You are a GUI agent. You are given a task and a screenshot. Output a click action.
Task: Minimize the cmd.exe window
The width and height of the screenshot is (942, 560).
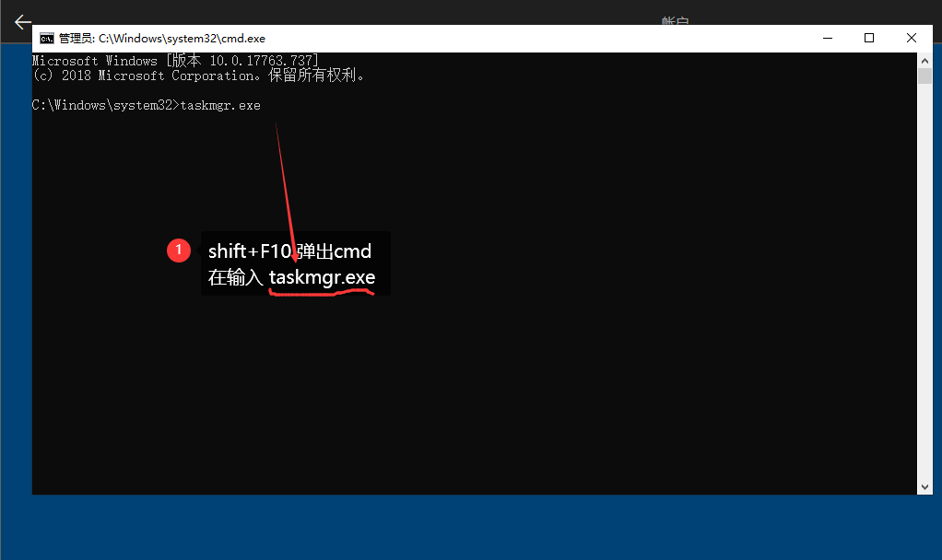coord(827,38)
